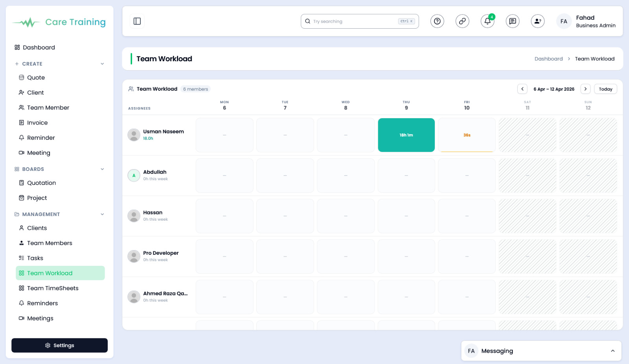Open the notifications bell with 4 alerts
Viewport: 629px width, 364px height.
click(x=487, y=21)
